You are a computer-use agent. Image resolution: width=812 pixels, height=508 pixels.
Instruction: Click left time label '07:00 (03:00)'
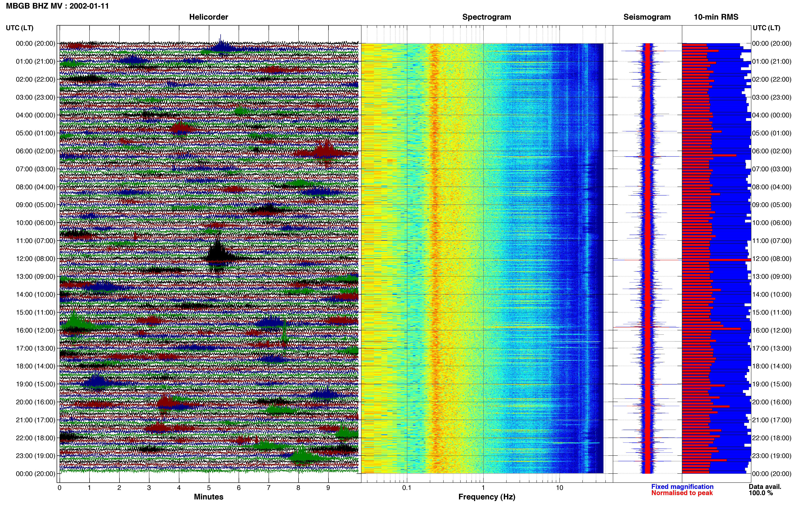pos(36,169)
